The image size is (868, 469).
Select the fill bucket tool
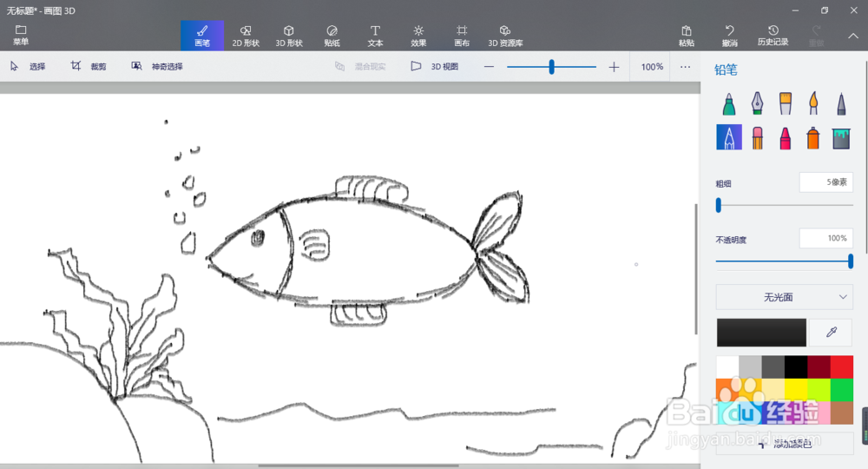pyautogui.click(x=841, y=137)
